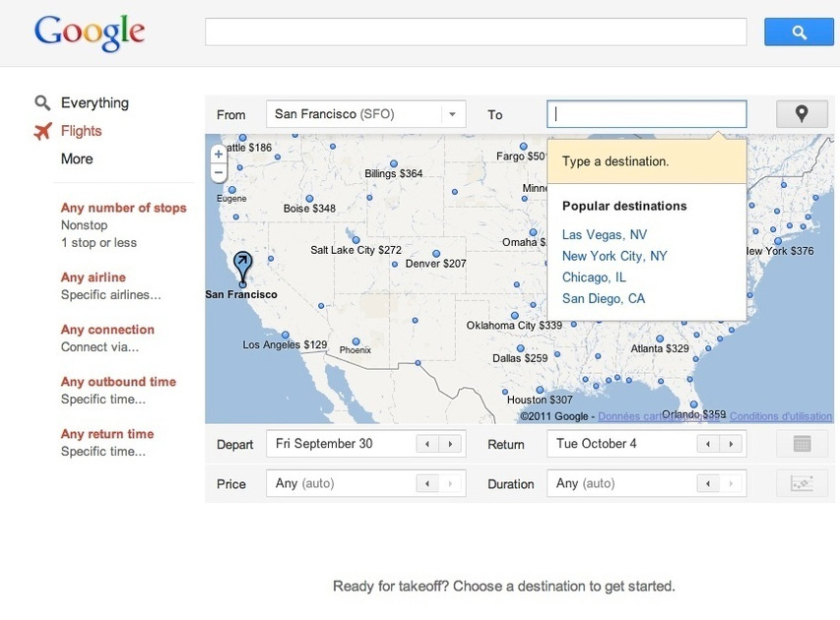This screenshot has width=840, height=620.
Task: Choose San Diego, CA destination
Action: [604, 299]
